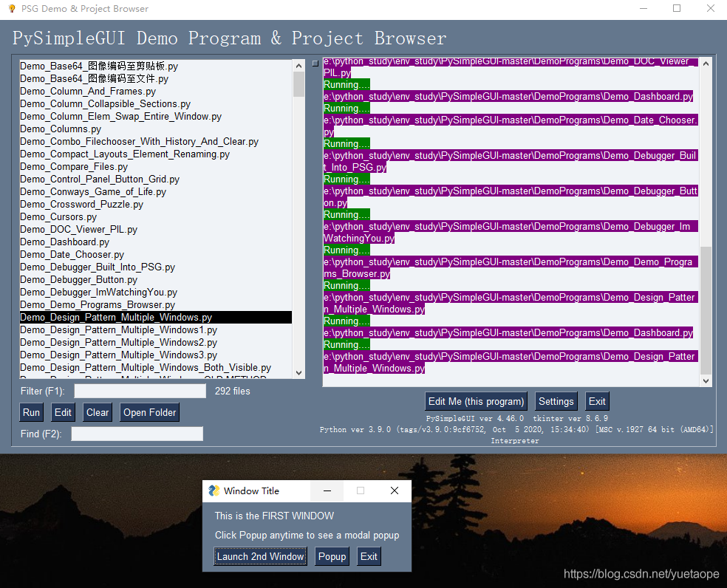Image resolution: width=727 pixels, height=588 pixels.
Task: Select Demo_Cursors.py
Action: point(156,216)
